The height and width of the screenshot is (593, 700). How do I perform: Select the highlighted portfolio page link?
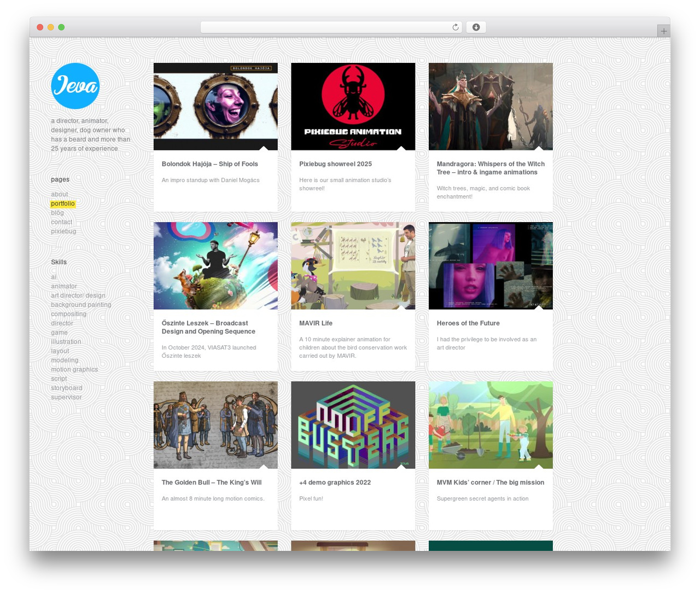(x=63, y=204)
